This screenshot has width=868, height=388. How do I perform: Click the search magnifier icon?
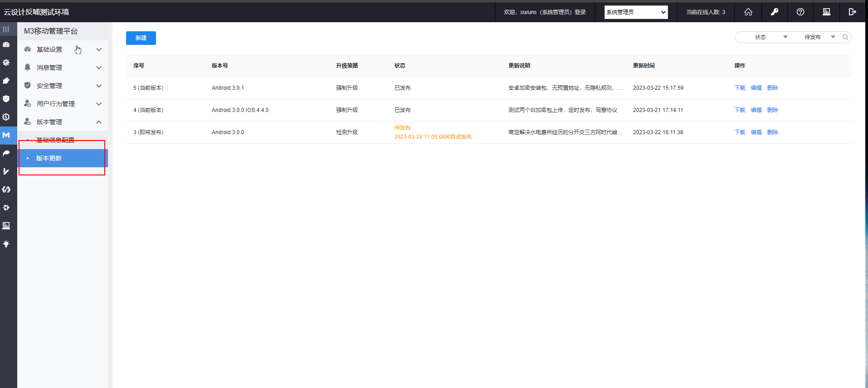[845, 37]
